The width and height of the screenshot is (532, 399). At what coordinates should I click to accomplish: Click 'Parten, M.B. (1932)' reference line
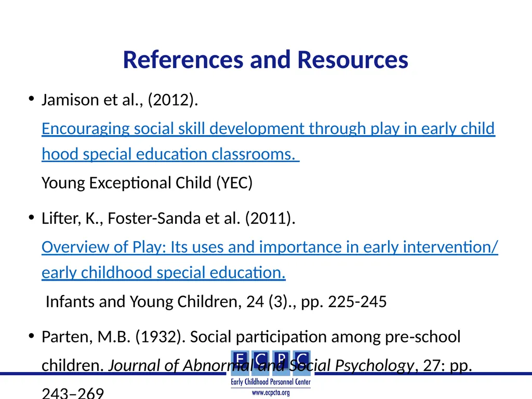click(x=251, y=337)
